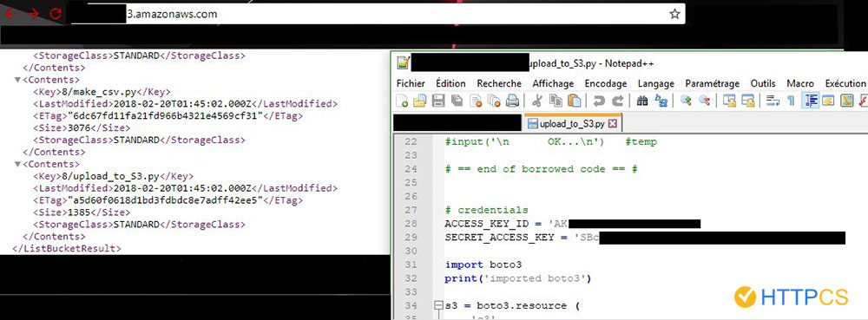Click the Print icon in Notepad++
Image resolution: width=868 pixels, height=320 pixels.
point(513,101)
